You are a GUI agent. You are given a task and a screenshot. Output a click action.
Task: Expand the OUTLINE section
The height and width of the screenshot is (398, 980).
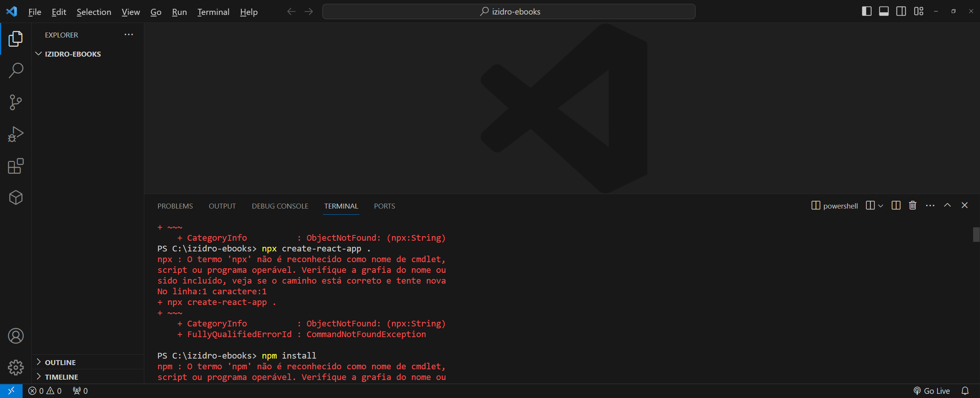coord(60,362)
